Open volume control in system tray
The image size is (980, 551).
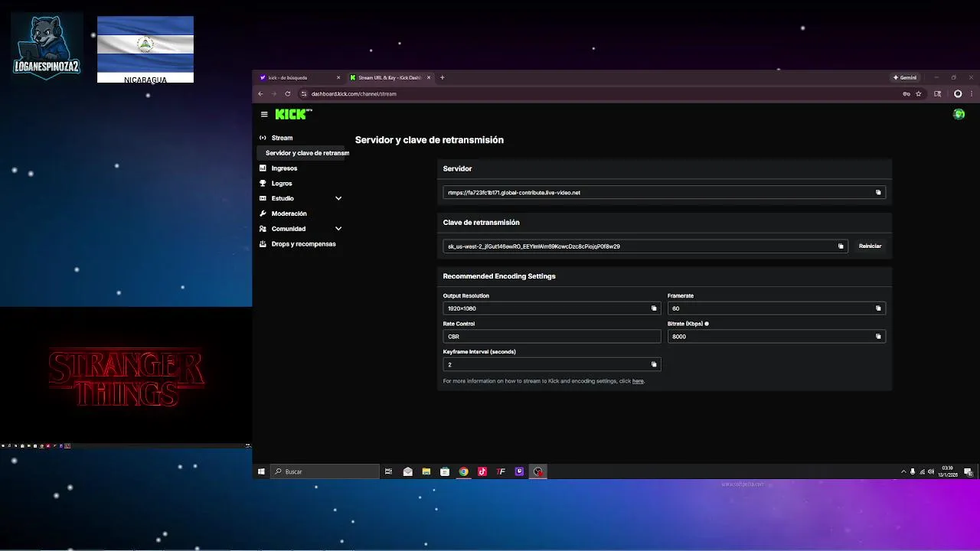pos(931,471)
